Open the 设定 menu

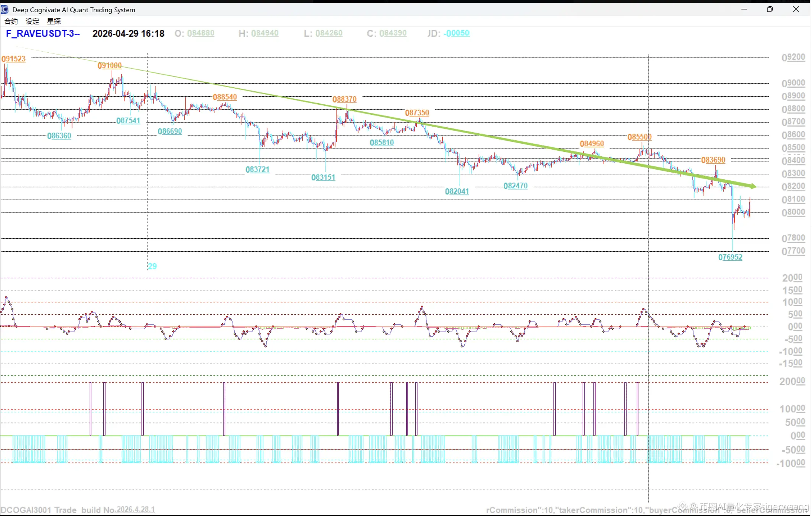[x=32, y=21]
